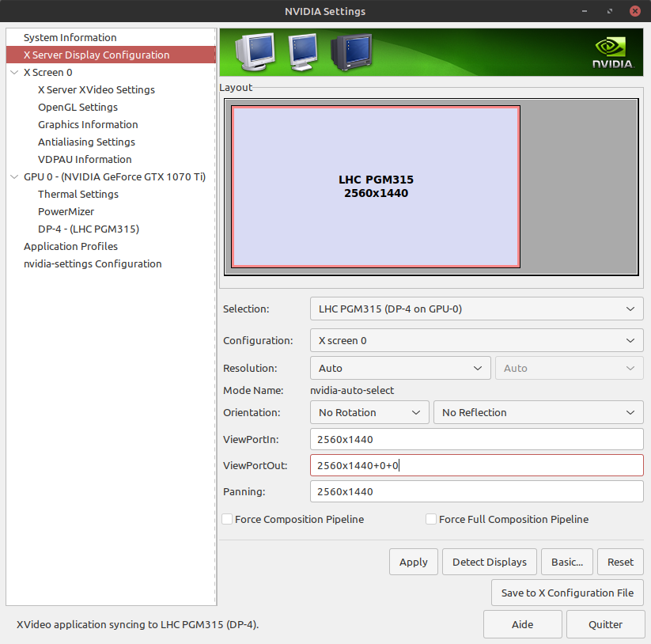This screenshot has width=651, height=644.
Task: Click the Aide help button
Action: pos(522,624)
